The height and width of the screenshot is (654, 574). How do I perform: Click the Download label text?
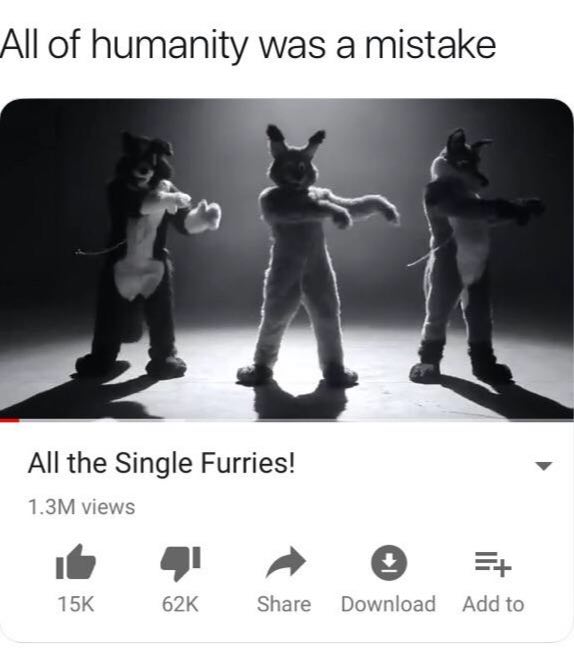pyautogui.click(x=388, y=604)
